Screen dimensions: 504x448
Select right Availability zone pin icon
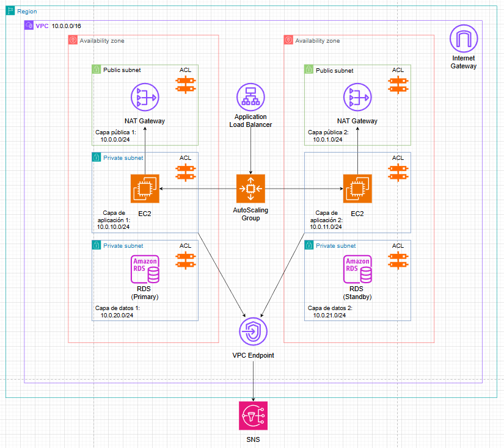(x=288, y=40)
